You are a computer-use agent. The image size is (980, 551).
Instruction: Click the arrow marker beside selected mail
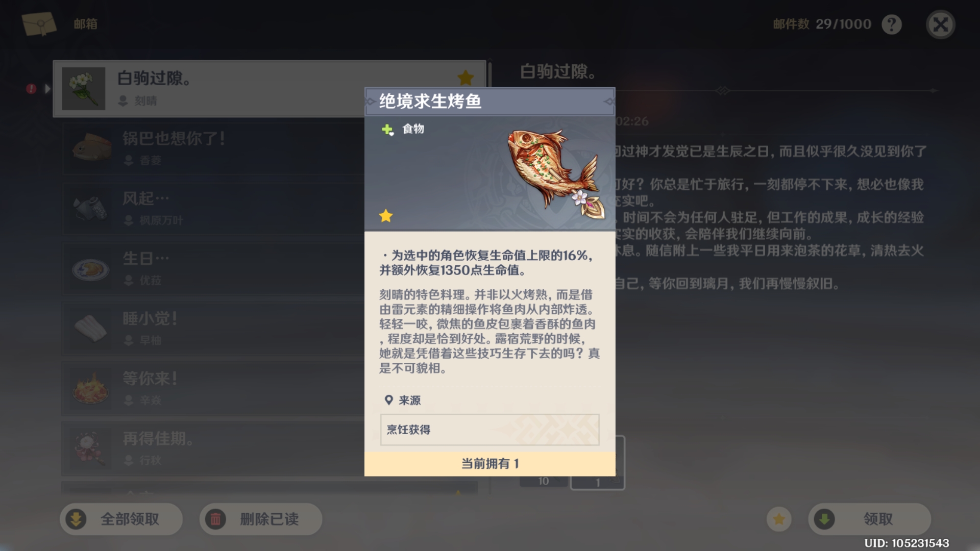click(x=47, y=89)
